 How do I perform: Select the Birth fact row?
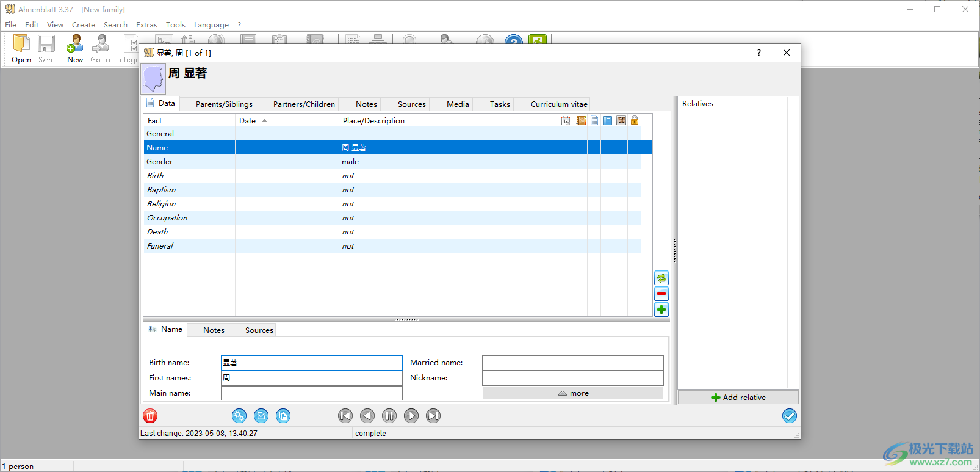pos(392,176)
